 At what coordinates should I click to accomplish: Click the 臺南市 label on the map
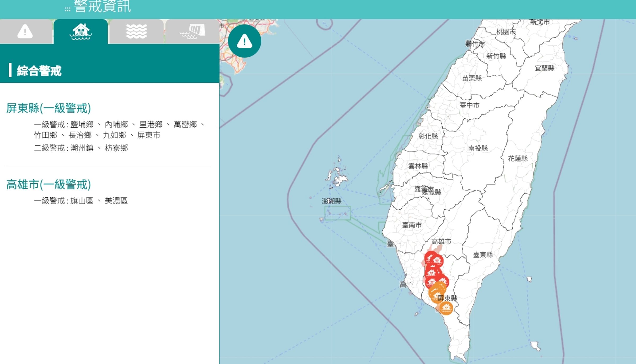(x=412, y=225)
